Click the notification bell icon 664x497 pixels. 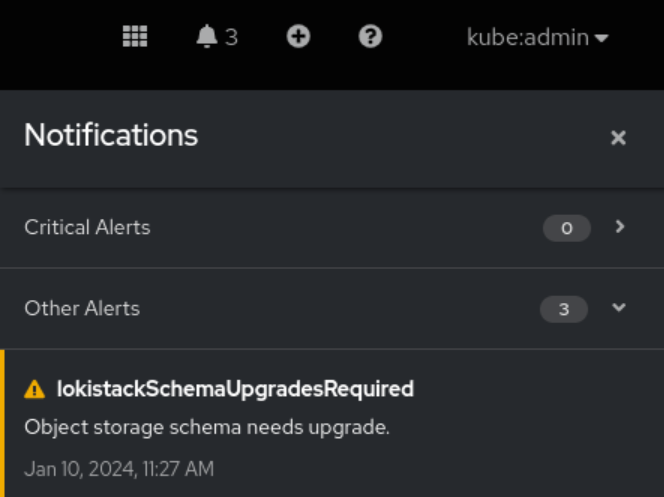click(207, 37)
